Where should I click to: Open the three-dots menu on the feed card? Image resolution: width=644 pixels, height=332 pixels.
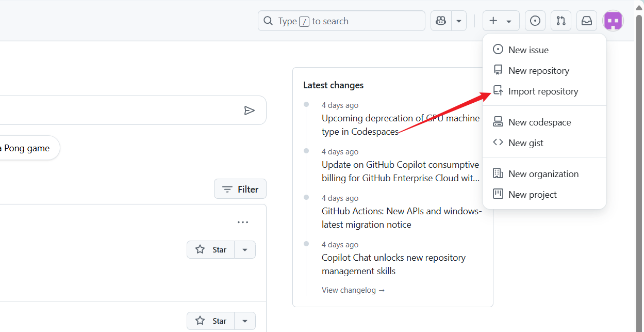point(243,223)
